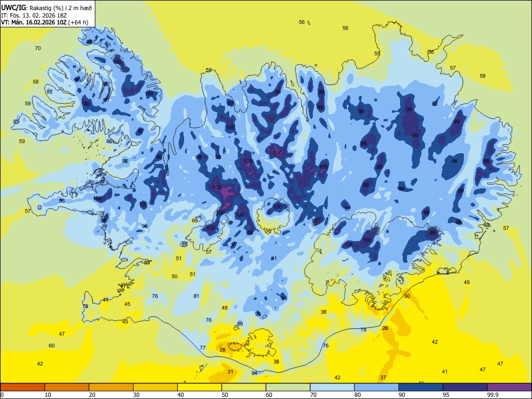Click the legend tick label '0'
Viewport: 532px width, 399px height.
point(2,395)
